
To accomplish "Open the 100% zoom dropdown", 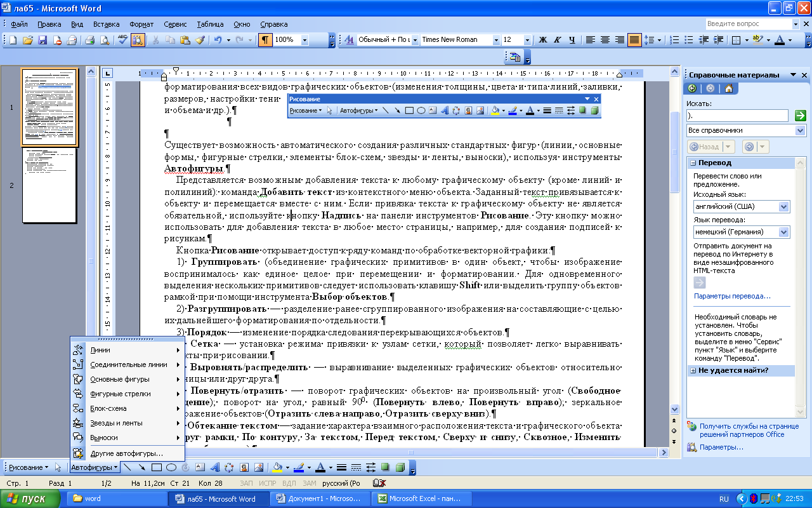I will click(x=304, y=39).
